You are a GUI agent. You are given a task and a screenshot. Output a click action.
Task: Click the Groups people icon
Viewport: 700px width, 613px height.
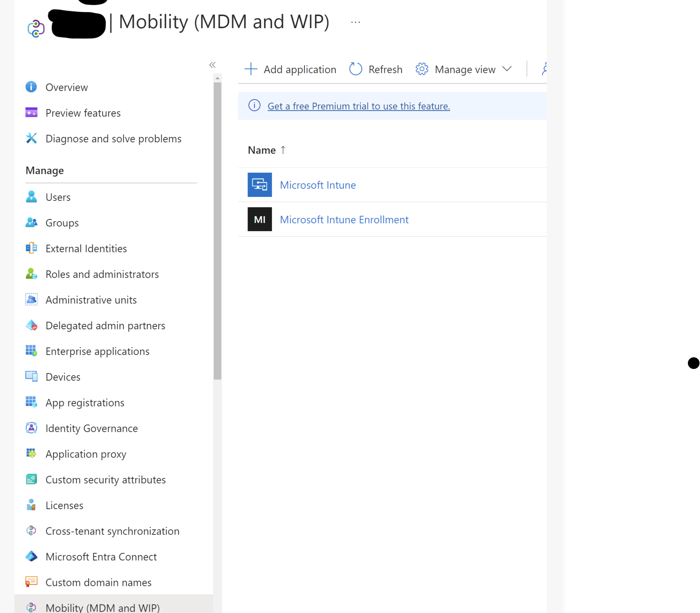31,222
